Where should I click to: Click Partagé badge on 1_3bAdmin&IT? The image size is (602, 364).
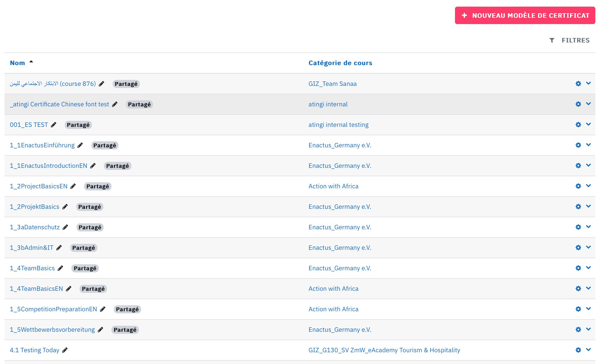coord(84,248)
